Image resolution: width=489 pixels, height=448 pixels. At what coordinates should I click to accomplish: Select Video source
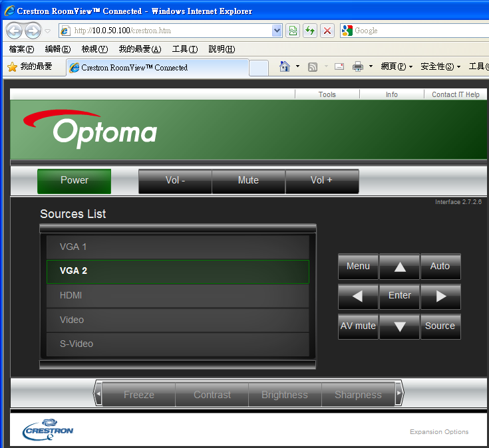click(x=178, y=320)
